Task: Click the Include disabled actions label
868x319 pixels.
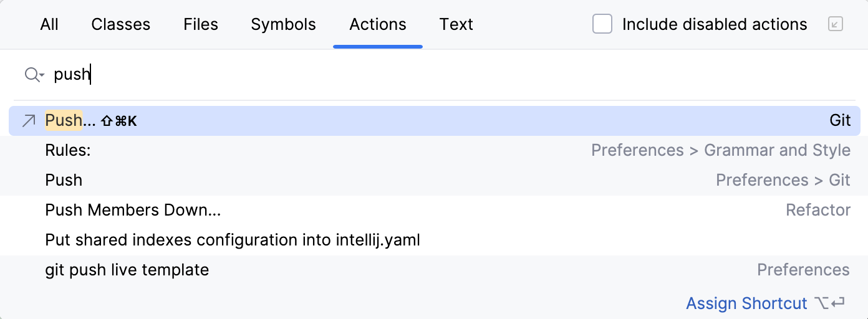Action: (715, 24)
